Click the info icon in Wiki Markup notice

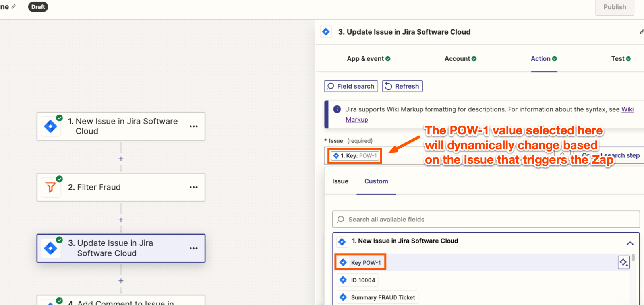point(337,109)
